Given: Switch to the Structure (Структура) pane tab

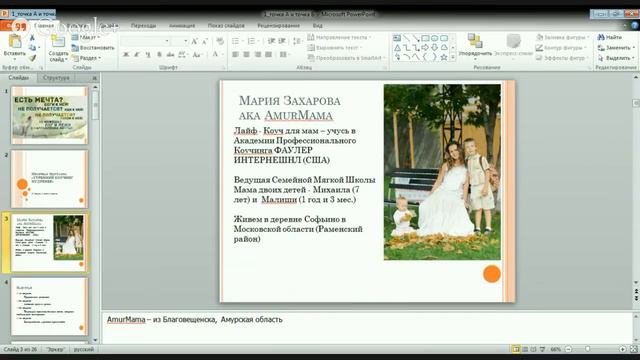Looking at the screenshot, I should [56, 78].
